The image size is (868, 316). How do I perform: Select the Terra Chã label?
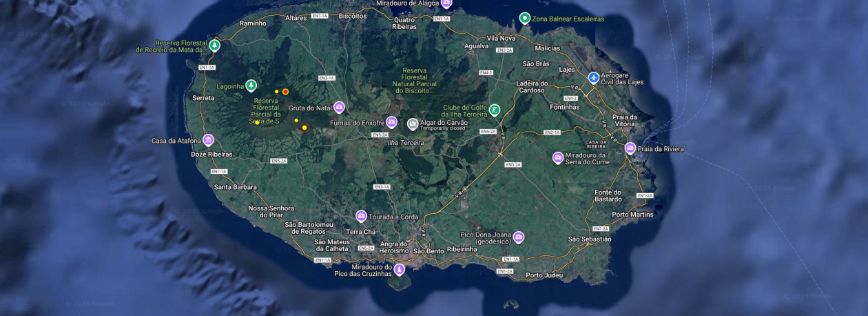[361, 232]
